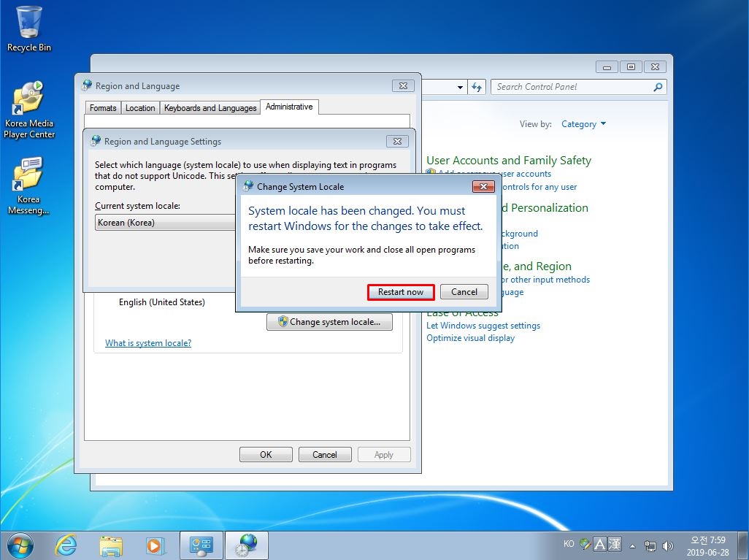Image resolution: width=749 pixels, height=560 pixels.
Task: Click the greyed Apply button
Action: [x=384, y=454]
